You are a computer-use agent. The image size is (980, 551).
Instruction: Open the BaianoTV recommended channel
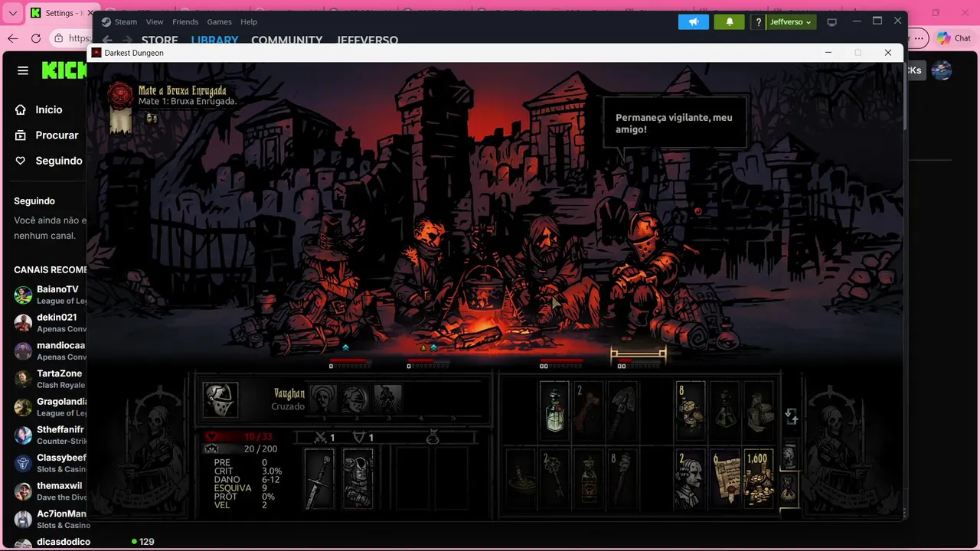pos(49,295)
